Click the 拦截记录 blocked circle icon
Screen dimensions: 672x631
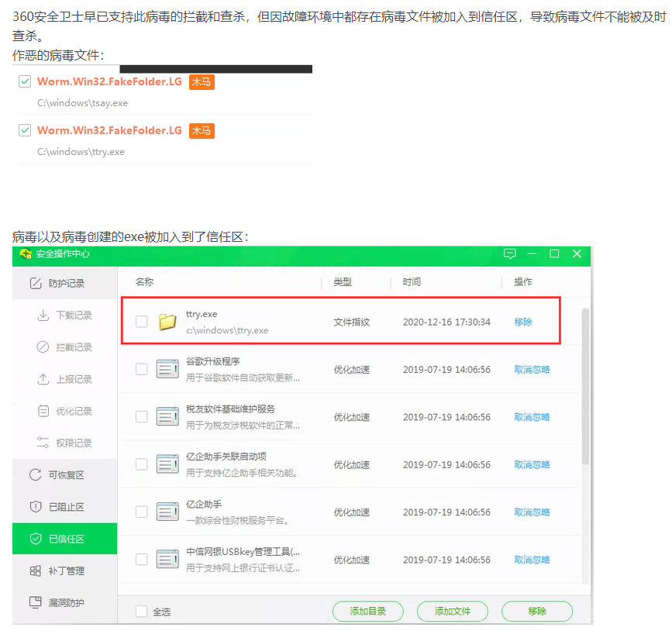(43, 347)
